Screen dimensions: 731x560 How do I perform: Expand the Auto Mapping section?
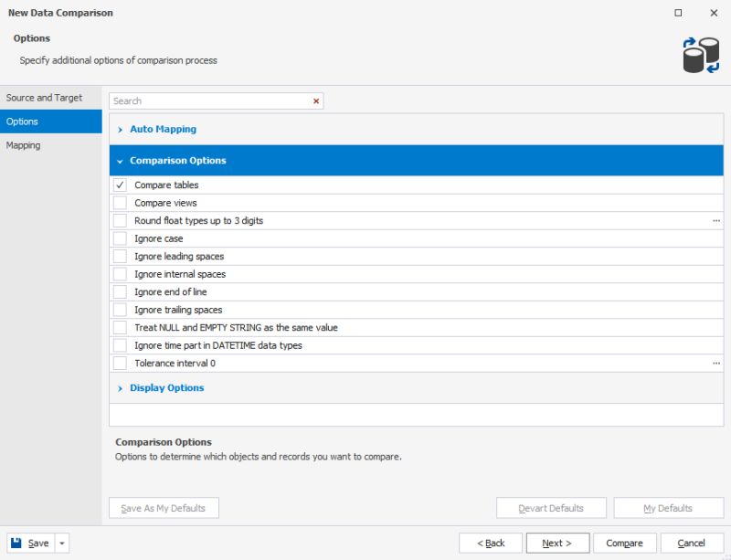click(120, 129)
